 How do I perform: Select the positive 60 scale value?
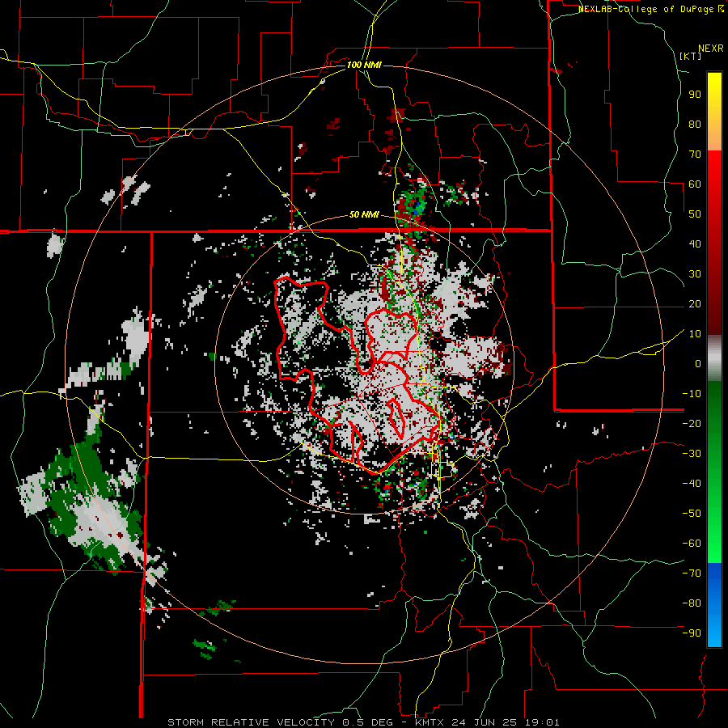click(695, 184)
